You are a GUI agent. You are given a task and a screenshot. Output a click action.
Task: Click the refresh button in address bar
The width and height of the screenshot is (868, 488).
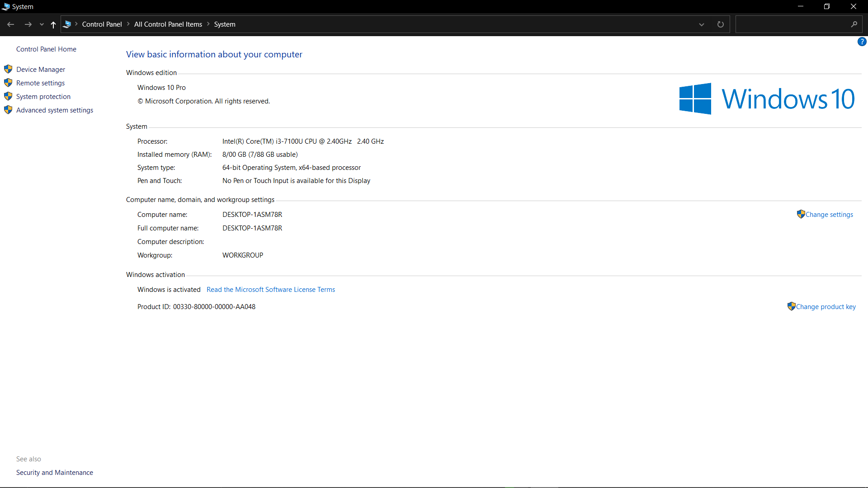[721, 24]
